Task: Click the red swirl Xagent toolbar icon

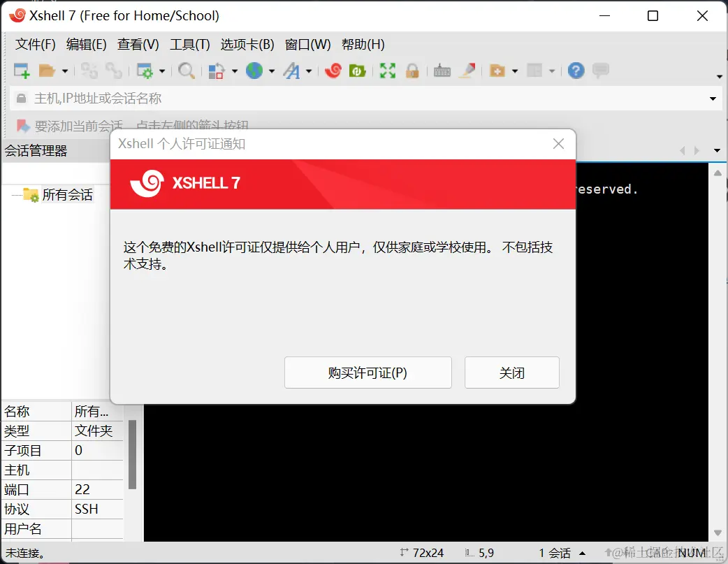Action: (333, 71)
